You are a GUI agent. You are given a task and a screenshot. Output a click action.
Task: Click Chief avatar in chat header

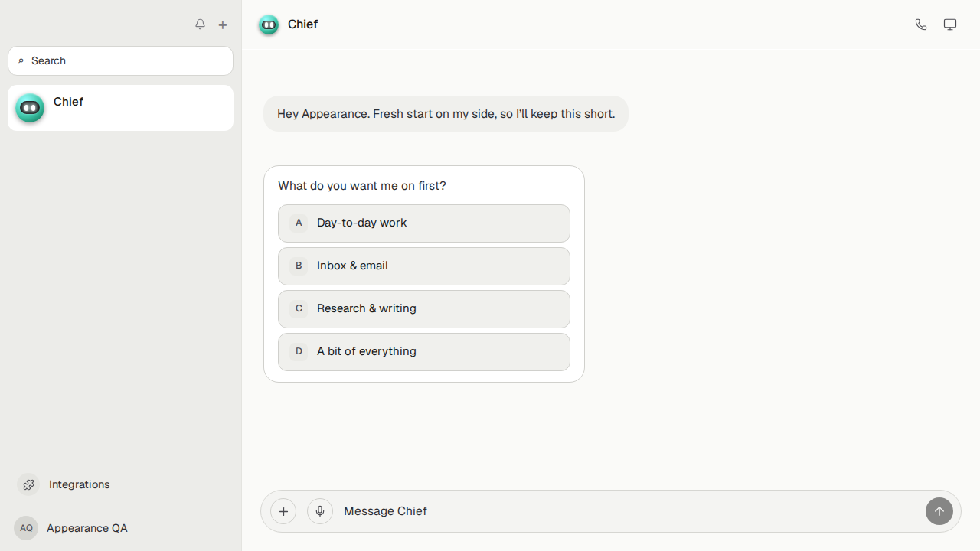(x=269, y=24)
